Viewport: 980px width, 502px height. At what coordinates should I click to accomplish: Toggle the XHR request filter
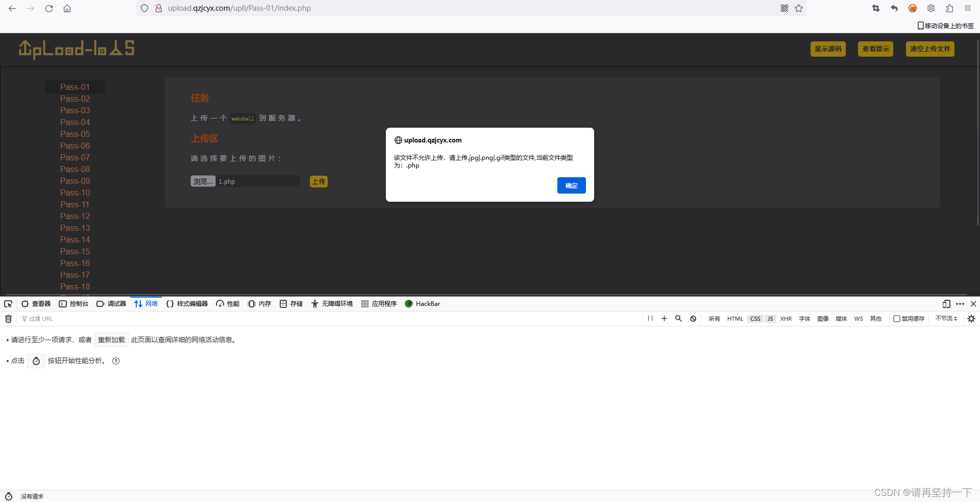[x=786, y=319]
